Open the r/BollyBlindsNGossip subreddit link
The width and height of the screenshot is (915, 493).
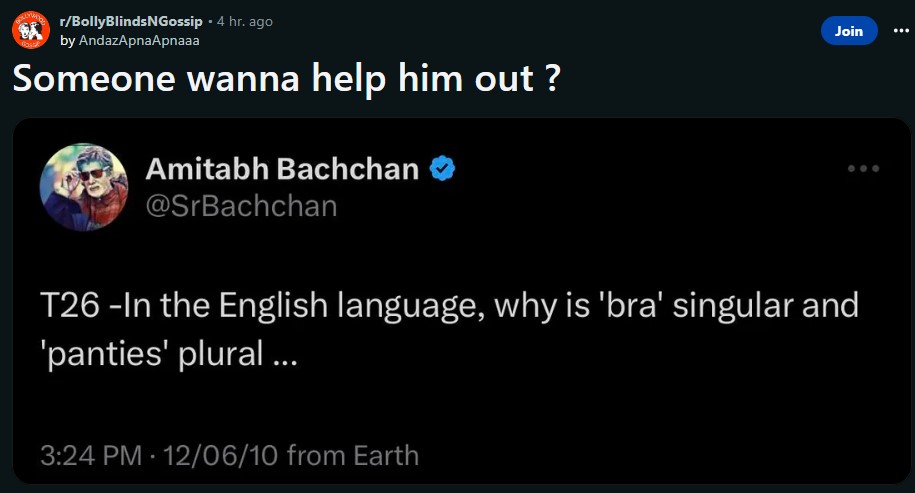click(x=131, y=21)
